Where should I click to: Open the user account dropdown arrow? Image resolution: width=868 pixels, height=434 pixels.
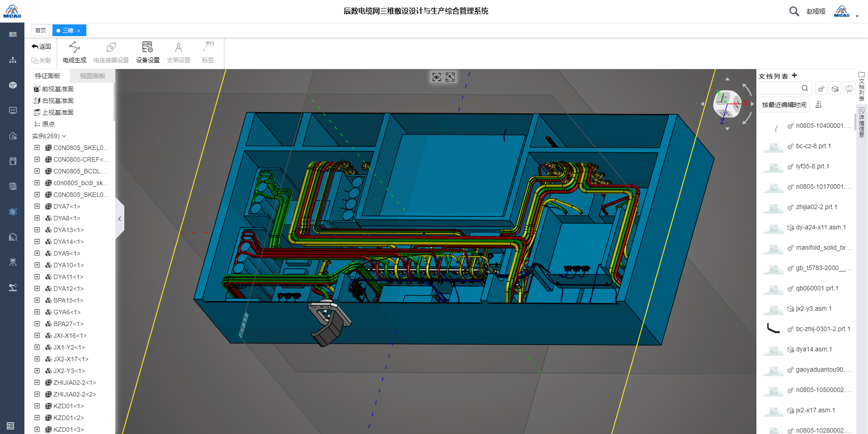(x=857, y=16)
